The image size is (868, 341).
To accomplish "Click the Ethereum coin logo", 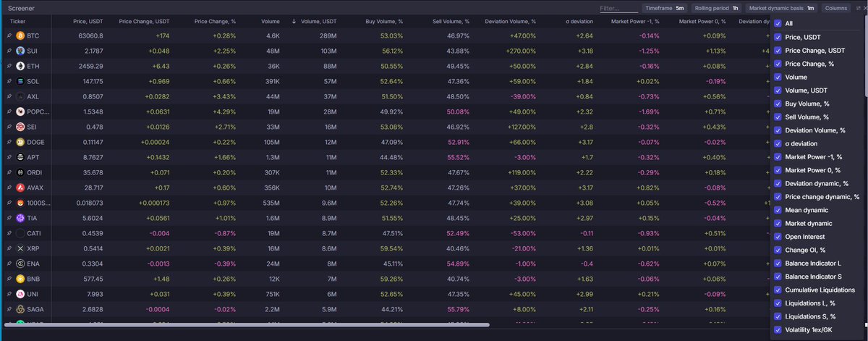I will [x=20, y=66].
